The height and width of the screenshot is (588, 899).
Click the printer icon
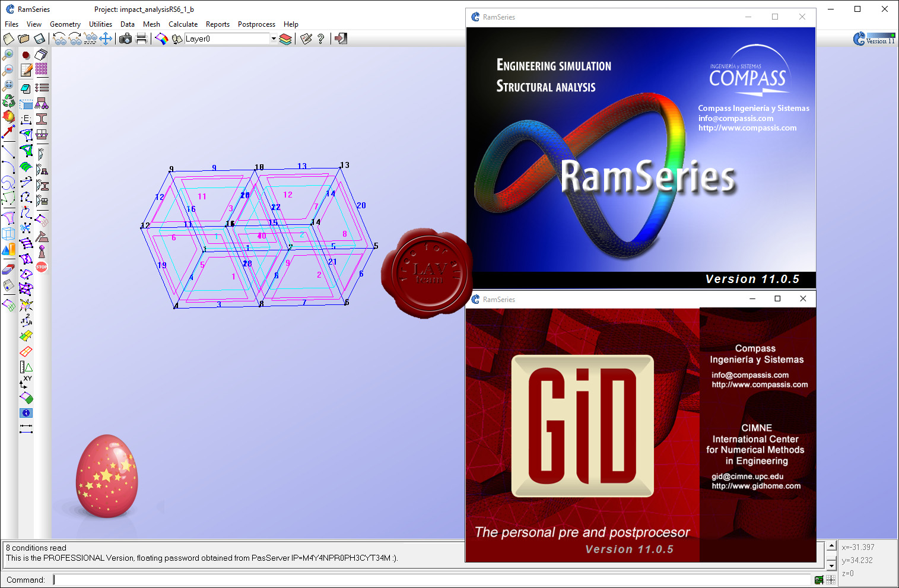point(141,39)
